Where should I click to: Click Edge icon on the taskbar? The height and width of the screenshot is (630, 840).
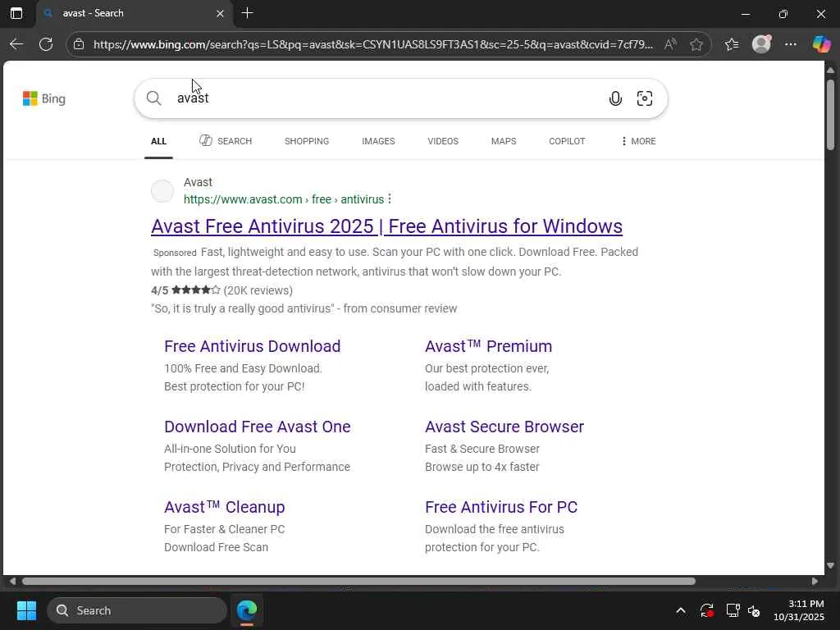247,610
